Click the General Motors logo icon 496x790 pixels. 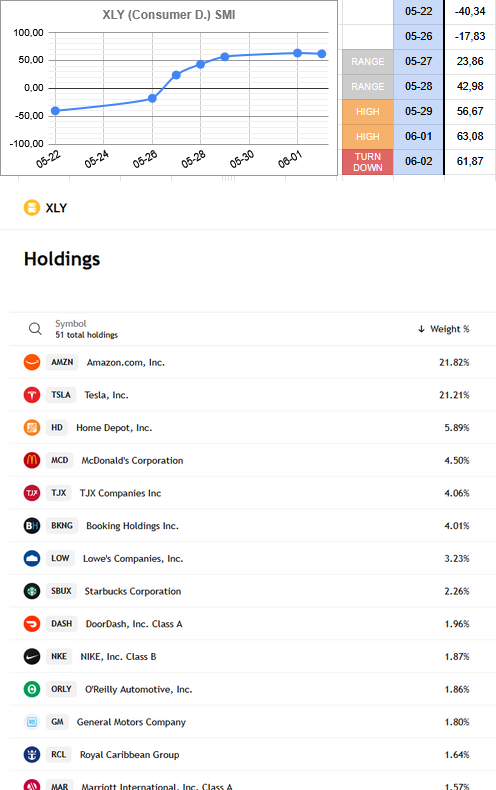(x=32, y=721)
